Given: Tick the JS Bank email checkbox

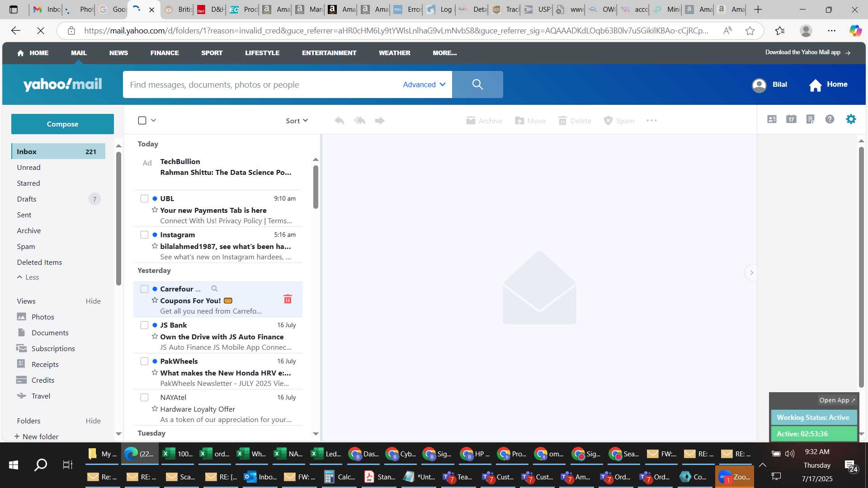Looking at the screenshot, I should [x=144, y=325].
